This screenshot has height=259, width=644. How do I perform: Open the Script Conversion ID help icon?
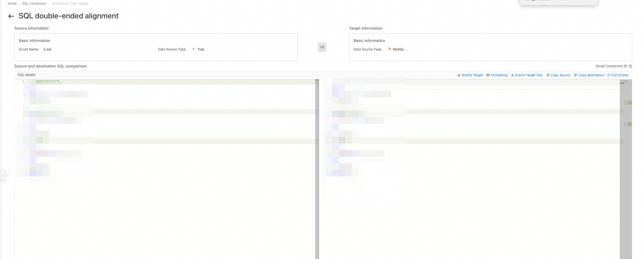click(630, 66)
